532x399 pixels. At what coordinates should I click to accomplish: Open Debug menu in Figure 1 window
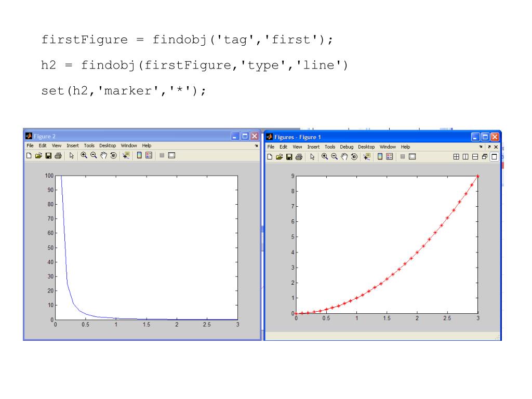coord(347,147)
